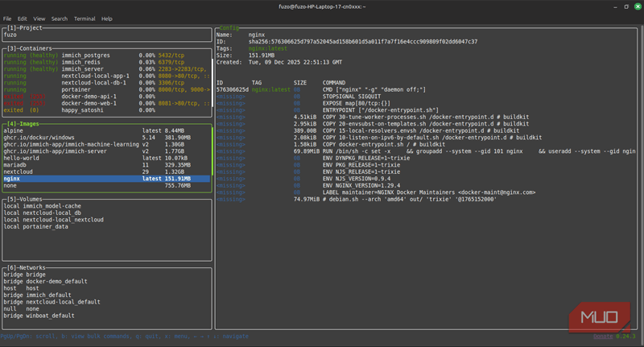
Task: Open the Help menu
Action: tap(107, 19)
